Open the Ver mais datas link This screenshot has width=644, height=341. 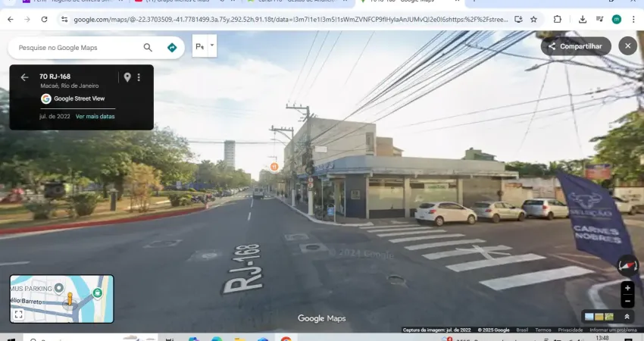(x=95, y=117)
